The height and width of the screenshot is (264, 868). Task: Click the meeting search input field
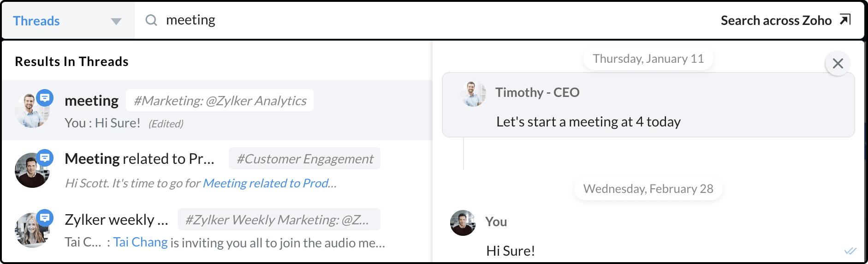point(415,20)
